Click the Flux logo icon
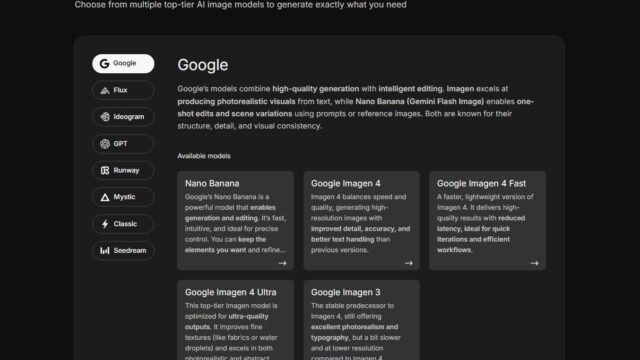The height and width of the screenshot is (360, 640). point(105,90)
